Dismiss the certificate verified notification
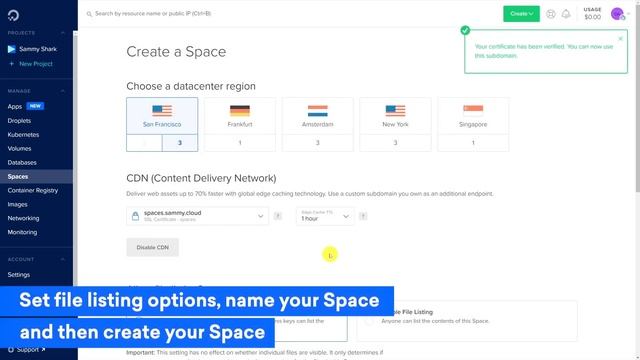This screenshot has width=640, height=360. [x=620, y=39]
